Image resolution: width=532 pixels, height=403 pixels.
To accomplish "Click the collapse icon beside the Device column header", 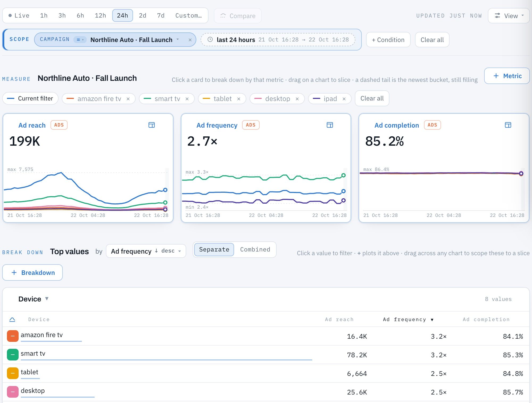I will click(x=12, y=320).
